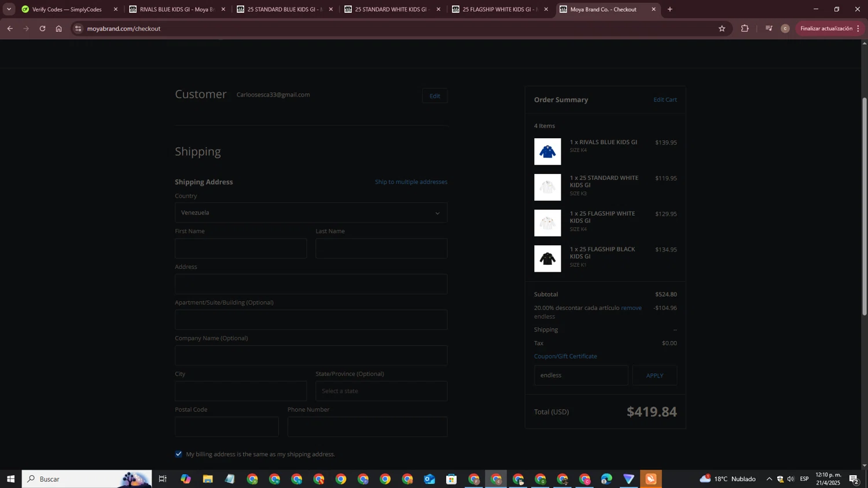
Task: Click Ship to multiple addresses link
Action: pyautogui.click(x=411, y=182)
